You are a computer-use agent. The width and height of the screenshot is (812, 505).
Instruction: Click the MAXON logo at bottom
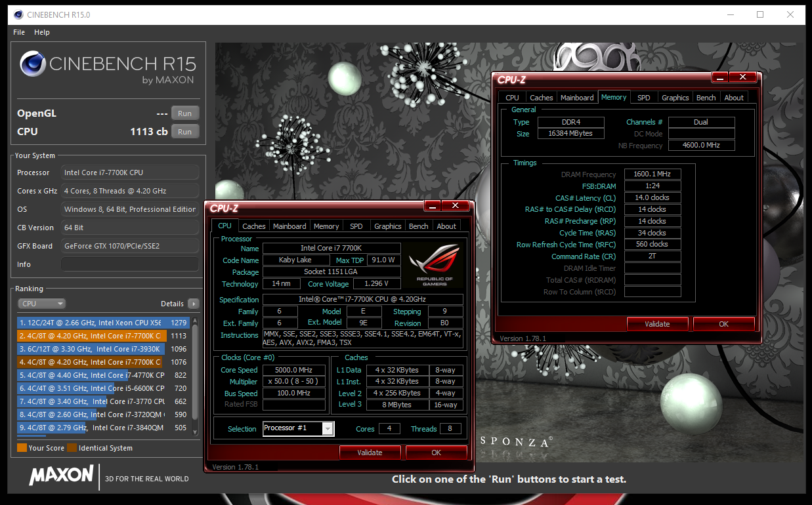click(x=61, y=475)
